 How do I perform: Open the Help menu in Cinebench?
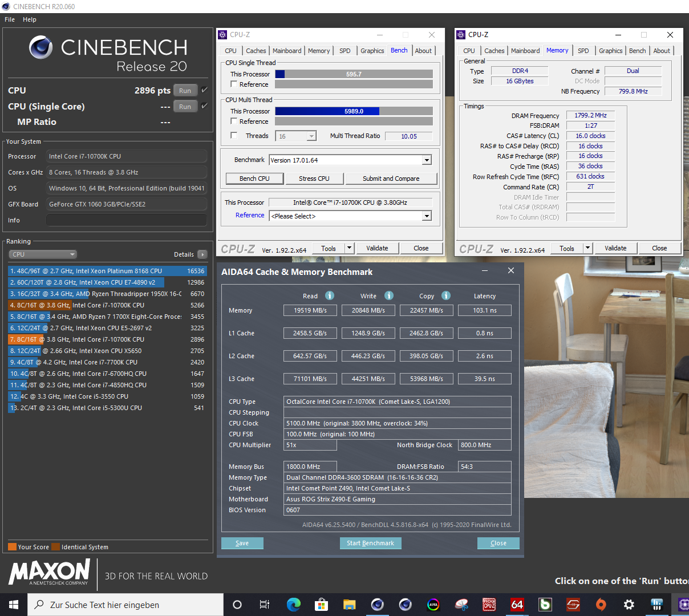30,19
